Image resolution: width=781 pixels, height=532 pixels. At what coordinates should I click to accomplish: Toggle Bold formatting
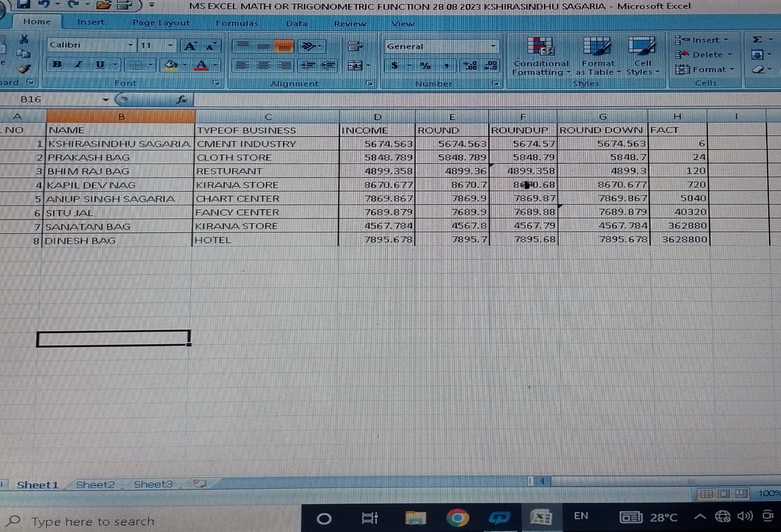tap(57, 64)
